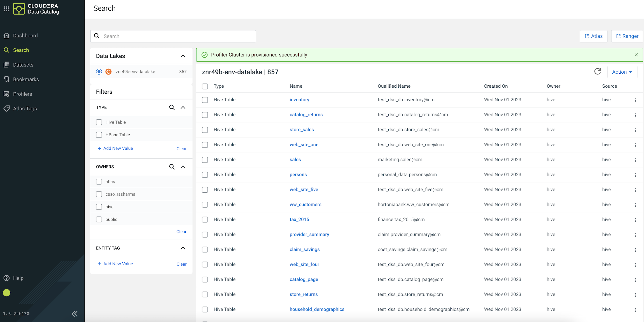This screenshot has width=644, height=322.
Task: Select the znr49b-env-datalake radio button
Action: tap(99, 72)
